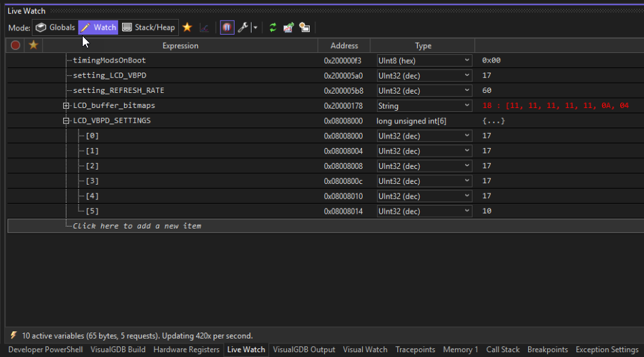Open the Visual Watch tab
The height and width of the screenshot is (357, 644).
click(365, 350)
